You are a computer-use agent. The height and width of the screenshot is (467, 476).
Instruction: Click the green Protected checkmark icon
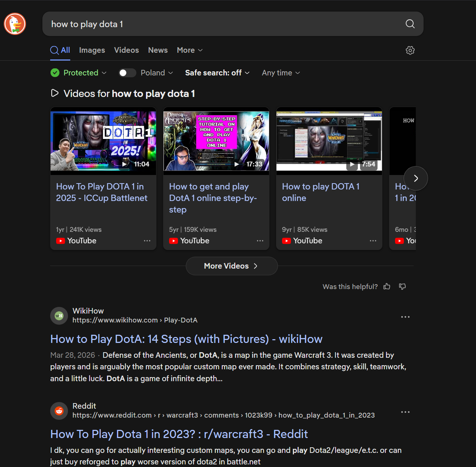55,73
